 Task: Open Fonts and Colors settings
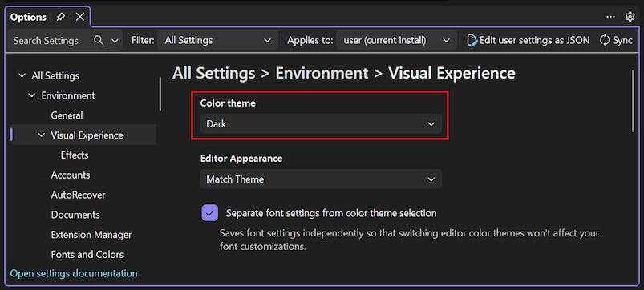point(87,255)
